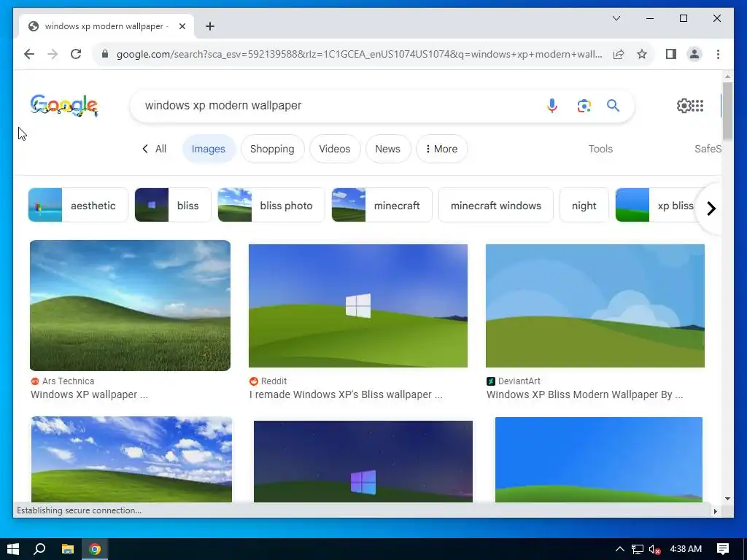Open the DeviantArt Bliss Modern image

[x=595, y=306]
